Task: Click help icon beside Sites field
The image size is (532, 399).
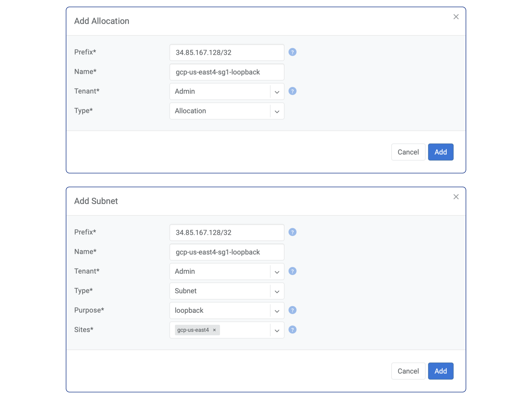Action: point(292,329)
